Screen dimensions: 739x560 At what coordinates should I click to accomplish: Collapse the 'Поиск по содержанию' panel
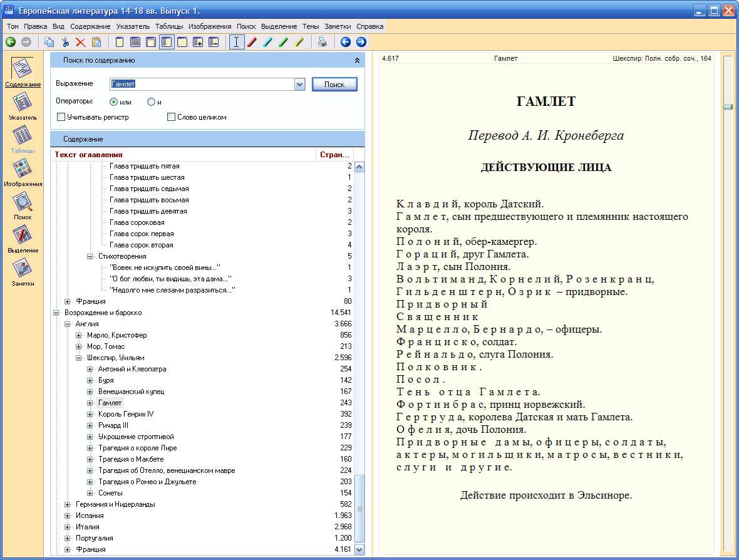tap(357, 60)
